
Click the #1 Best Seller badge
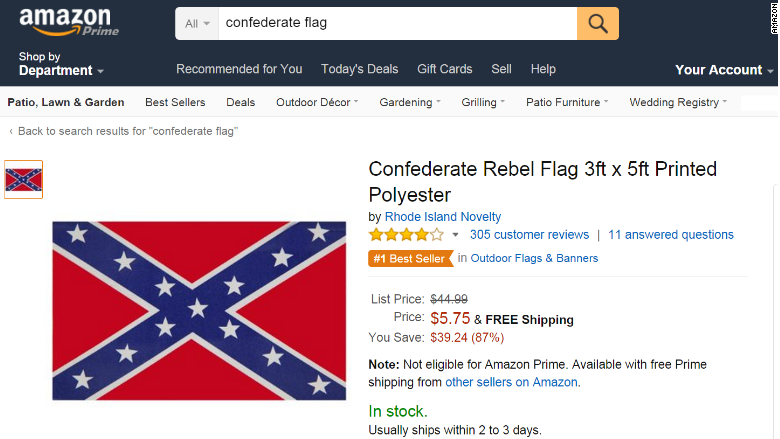click(410, 258)
